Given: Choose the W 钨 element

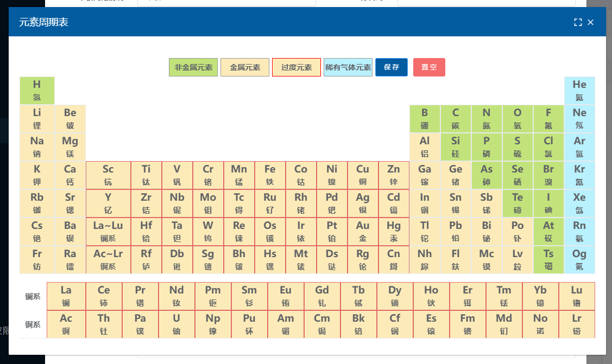Looking at the screenshot, I should (x=207, y=232).
